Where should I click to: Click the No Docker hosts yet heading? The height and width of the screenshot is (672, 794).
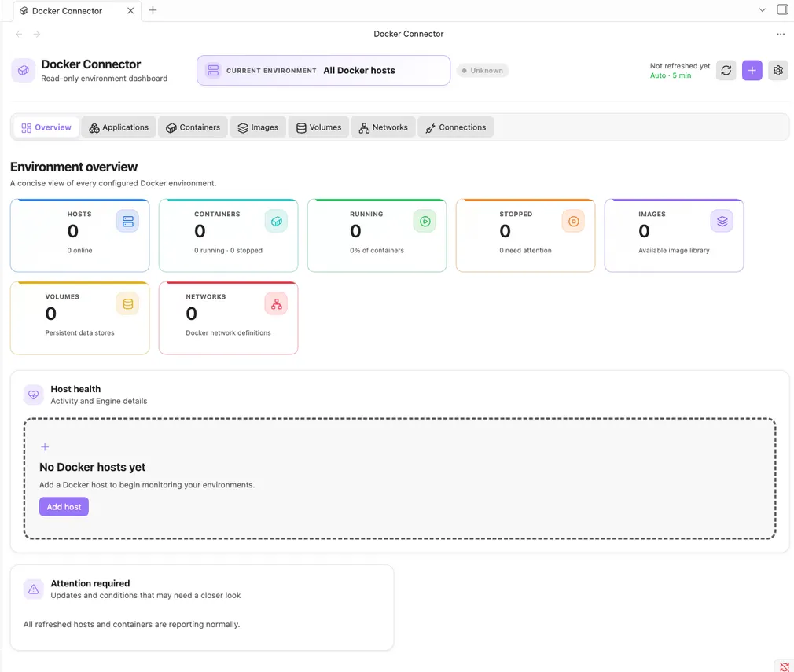coord(92,467)
